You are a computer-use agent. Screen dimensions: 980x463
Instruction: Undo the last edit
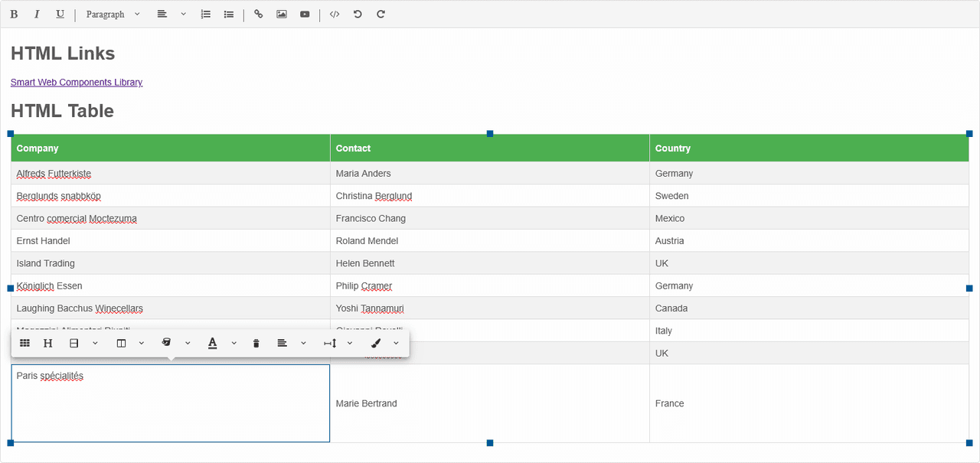coord(358,15)
